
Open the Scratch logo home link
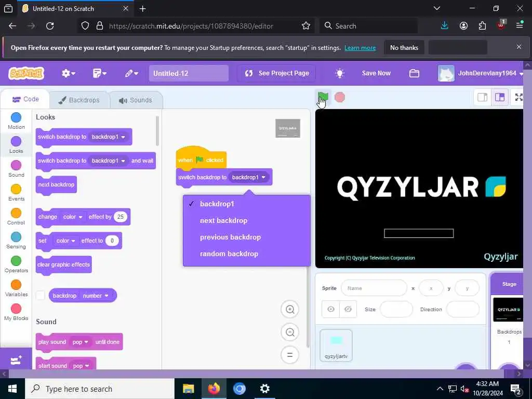coord(26,73)
